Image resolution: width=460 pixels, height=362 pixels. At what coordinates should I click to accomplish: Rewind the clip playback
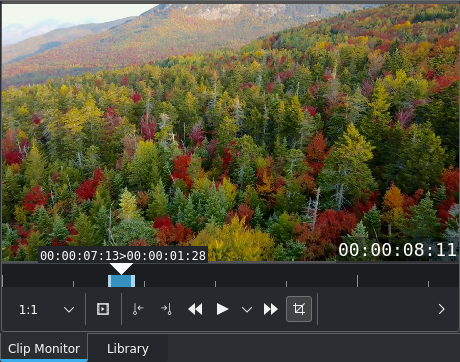[195, 309]
